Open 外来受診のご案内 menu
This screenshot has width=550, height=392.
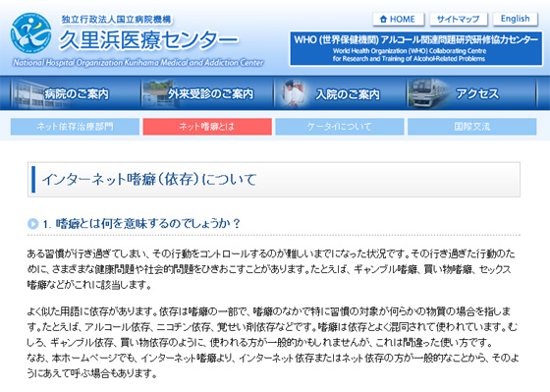(207, 93)
